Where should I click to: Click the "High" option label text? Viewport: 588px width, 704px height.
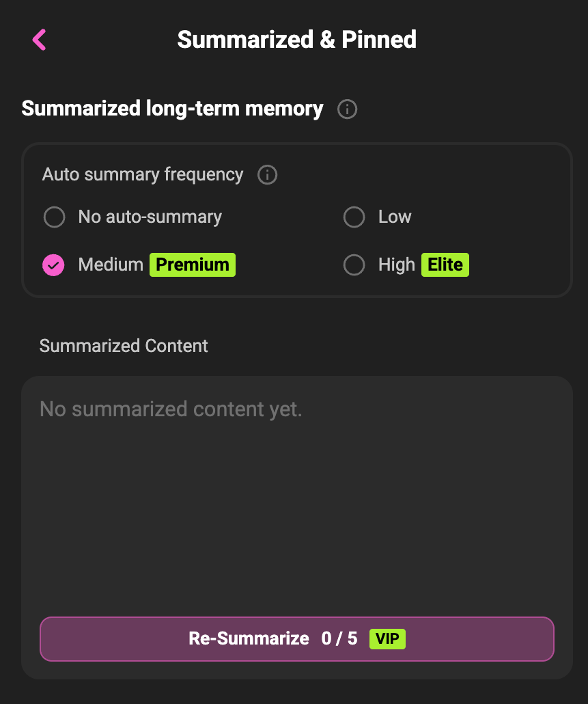click(397, 265)
